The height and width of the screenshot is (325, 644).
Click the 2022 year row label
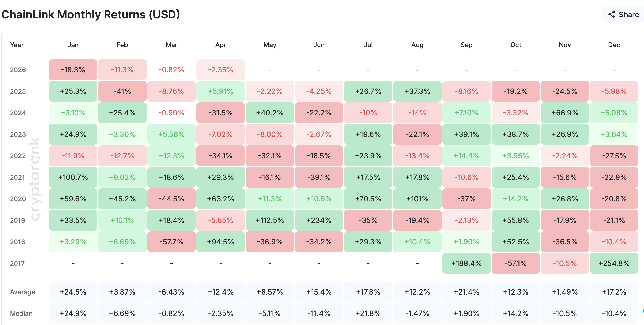coord(18,156)
